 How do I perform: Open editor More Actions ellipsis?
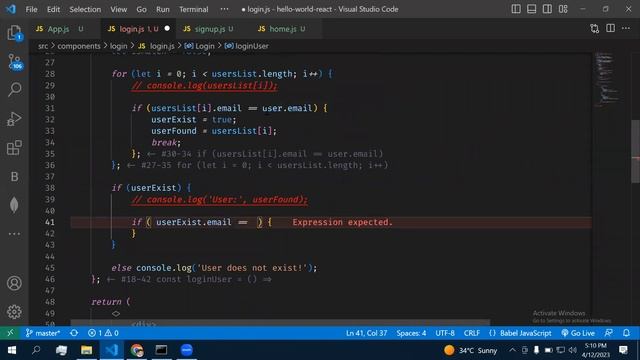pos(626,29)
